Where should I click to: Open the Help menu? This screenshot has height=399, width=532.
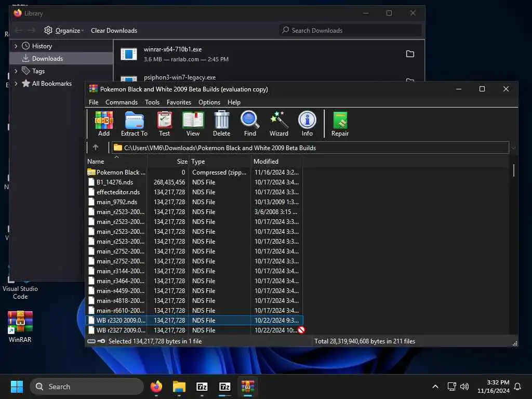click(x=234, y=102)
